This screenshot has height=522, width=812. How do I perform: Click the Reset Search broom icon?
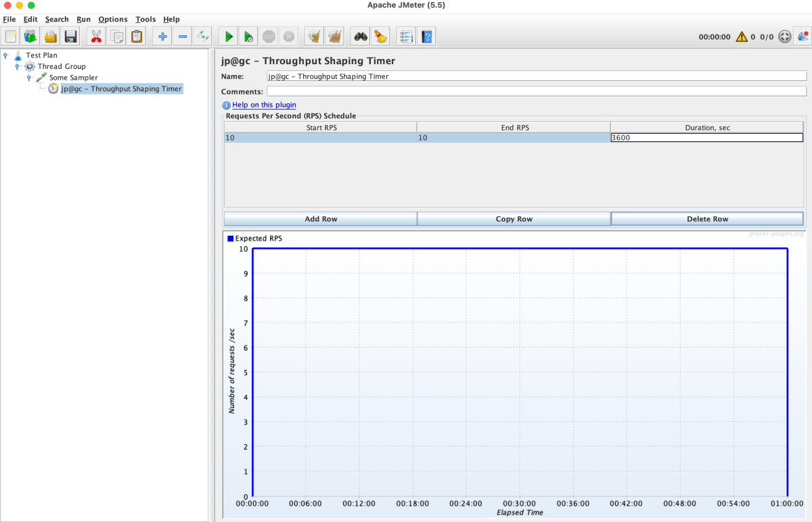pyautogui.click(x=380, y=37)
